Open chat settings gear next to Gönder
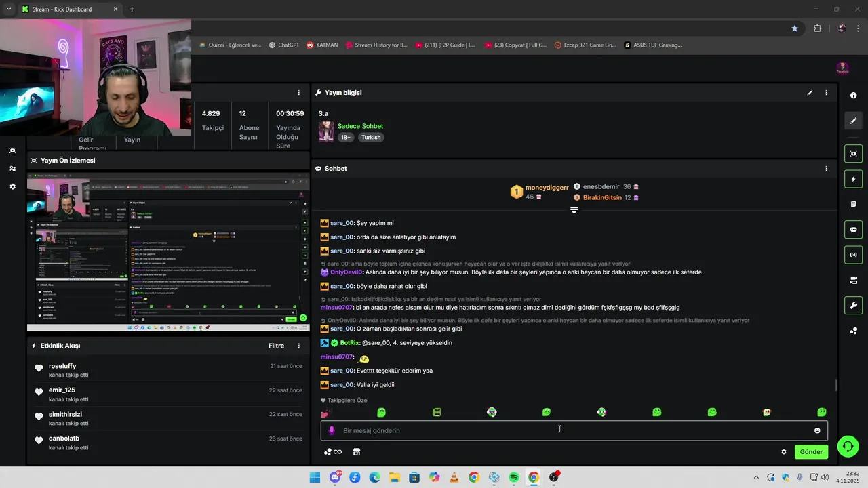This screenshot has height=488, width=868. (x=784, y=452)
